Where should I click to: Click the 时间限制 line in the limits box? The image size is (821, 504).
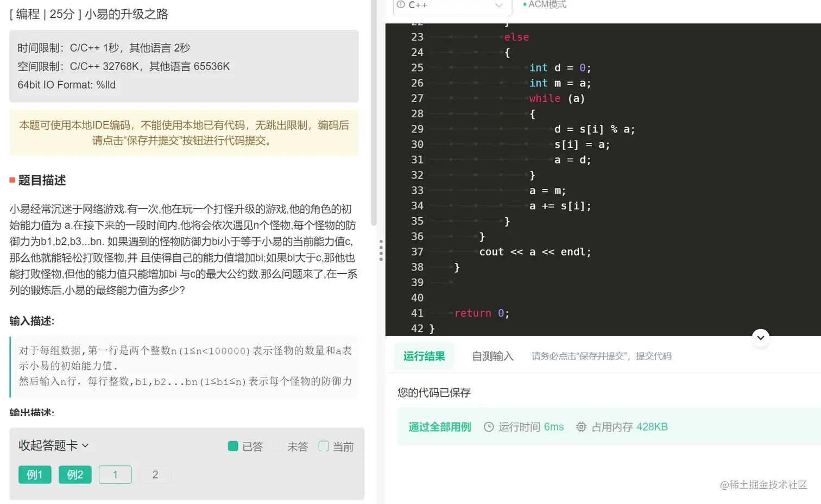tap(104, 48)
